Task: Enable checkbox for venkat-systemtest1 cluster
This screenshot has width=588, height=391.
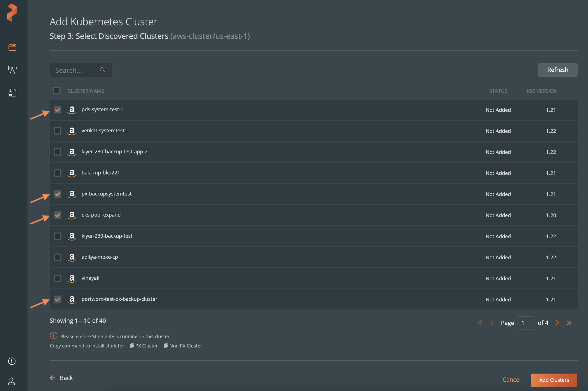Action: (x=58, y=131)
